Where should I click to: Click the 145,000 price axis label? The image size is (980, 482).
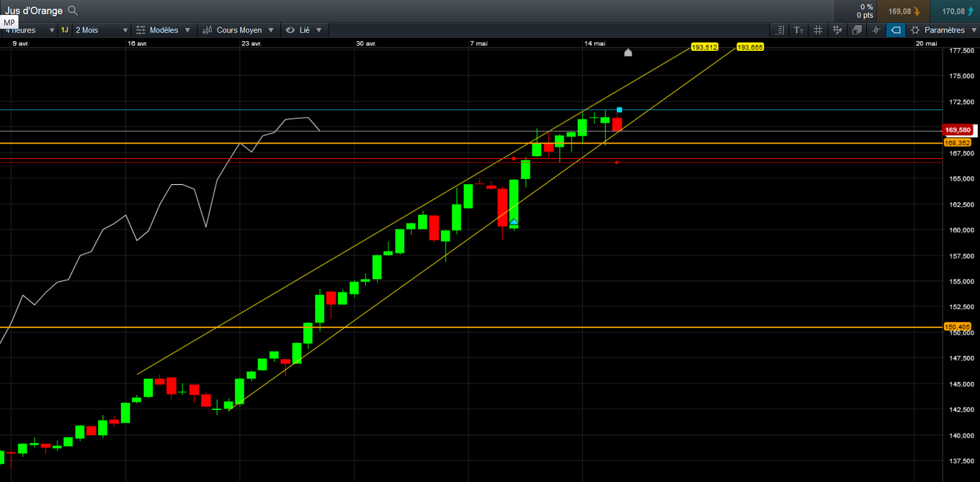(x=960, y=384)
